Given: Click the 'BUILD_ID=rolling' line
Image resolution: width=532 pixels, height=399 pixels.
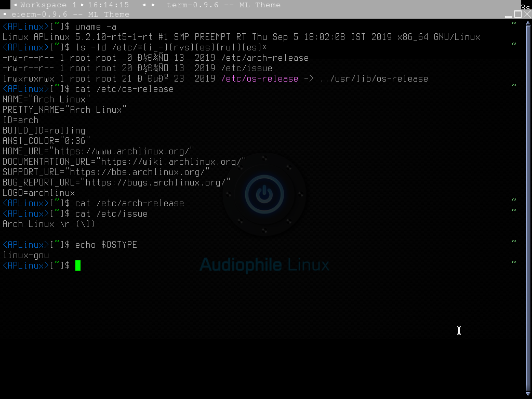Looking at the screenshot, I should pyautogui.click(x=44, y=130).
